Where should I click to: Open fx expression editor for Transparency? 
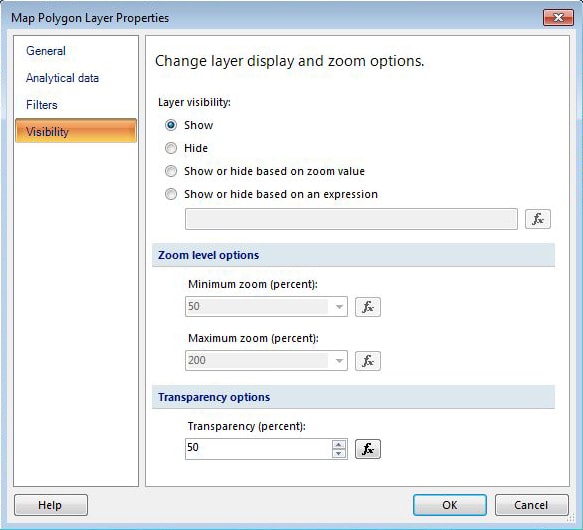(x=368, y=449)
